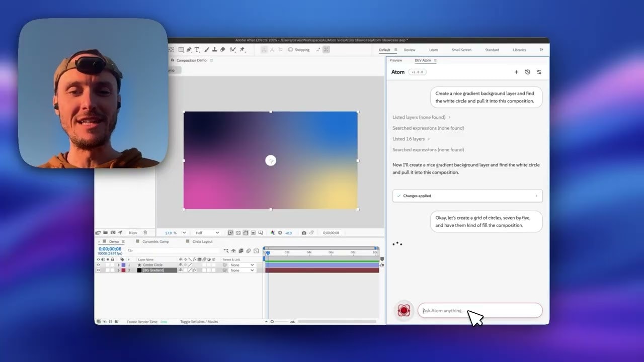
Task: Show more workspaces with double chevron
Action: (541, 50)
